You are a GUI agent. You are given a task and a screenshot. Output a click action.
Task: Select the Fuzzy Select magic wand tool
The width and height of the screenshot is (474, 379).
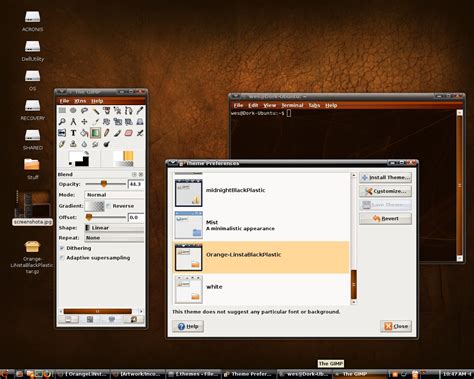[95, 111]
